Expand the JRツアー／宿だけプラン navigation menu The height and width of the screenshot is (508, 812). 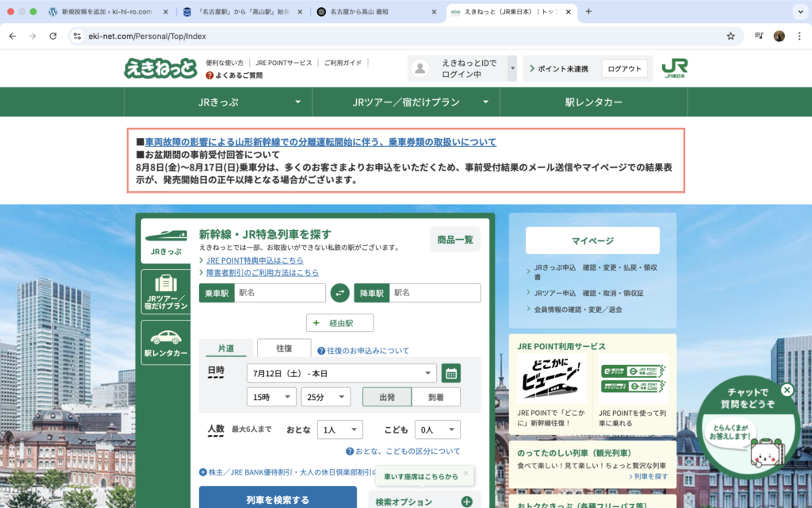click(x=406, y=102)
